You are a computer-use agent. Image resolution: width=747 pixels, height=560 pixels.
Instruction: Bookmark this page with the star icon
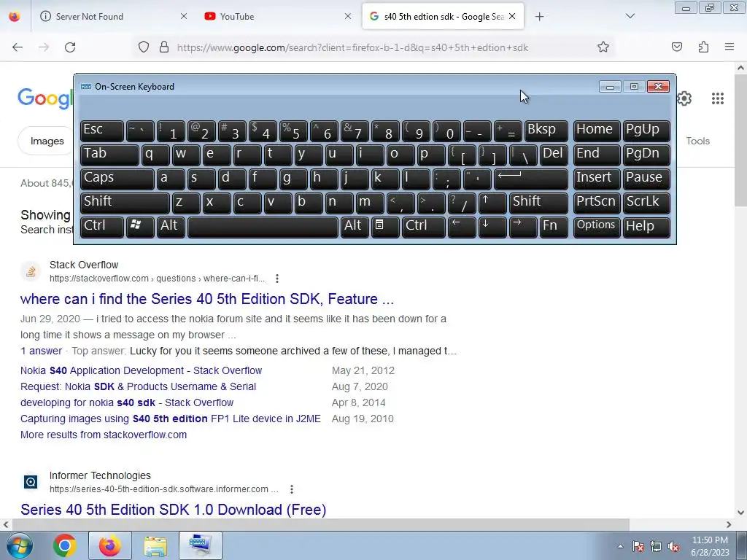point(603,47)
